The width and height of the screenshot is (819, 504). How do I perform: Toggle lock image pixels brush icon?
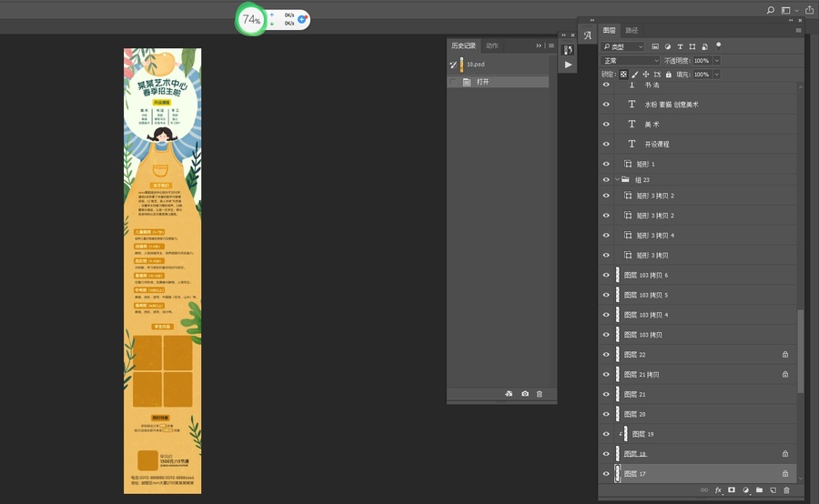(634, 75)
